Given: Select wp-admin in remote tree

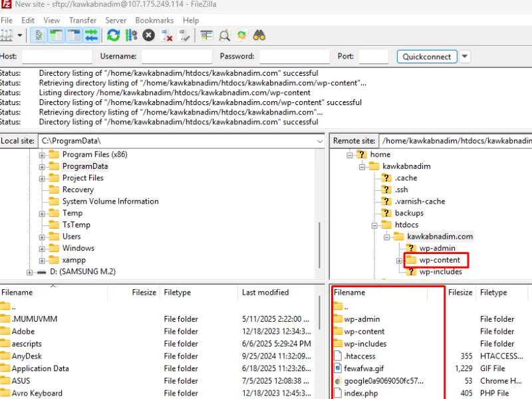Looking at the screenshot, I should (x=437, y=248).
